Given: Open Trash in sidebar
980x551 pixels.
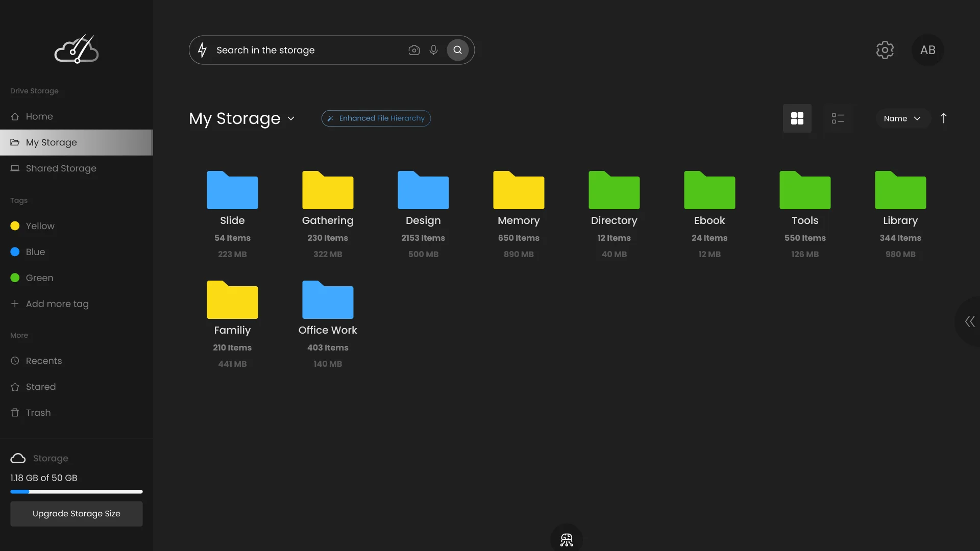Looking at the screenshot, I should pyautogui.click(x=77, y=413).
